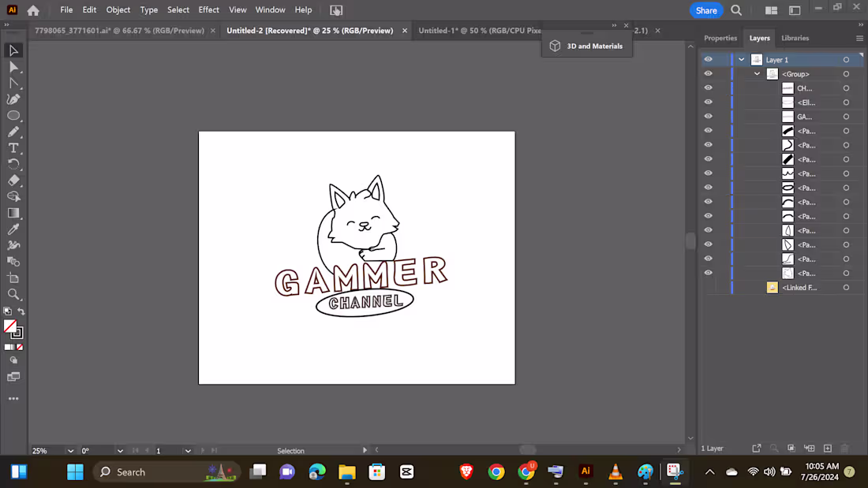The height and width of the screenshot is (488, 868).
Task: Click Create New Layer icon
Action: tap(828, 448)
